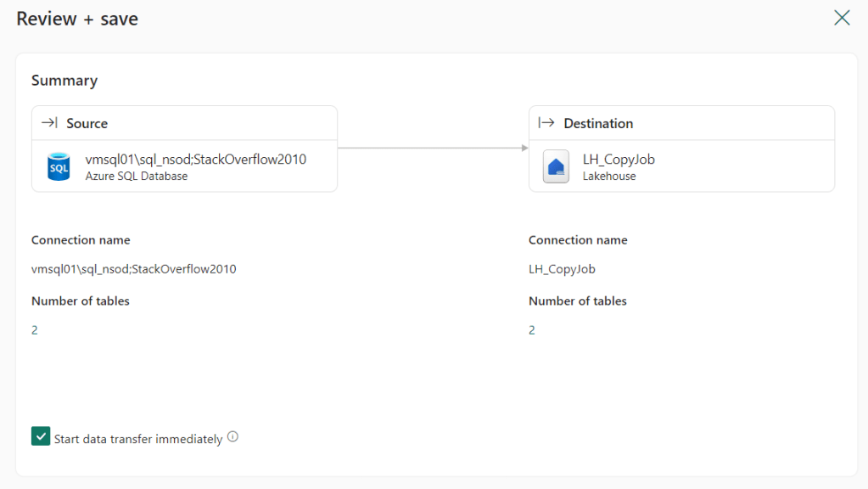Click the Destination arrow icon in header
Image resolution: width=868 pixels, height=489 pixels.
click(546, 123)
